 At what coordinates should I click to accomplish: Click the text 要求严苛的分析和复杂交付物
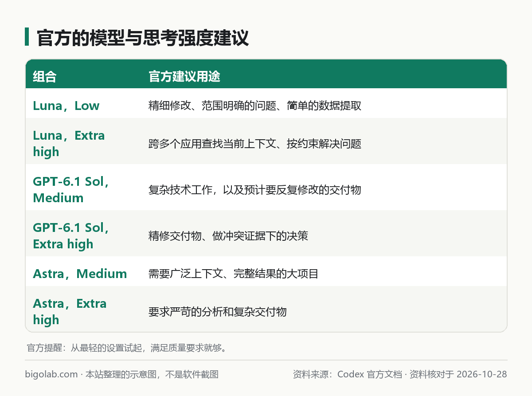point(218,312)
